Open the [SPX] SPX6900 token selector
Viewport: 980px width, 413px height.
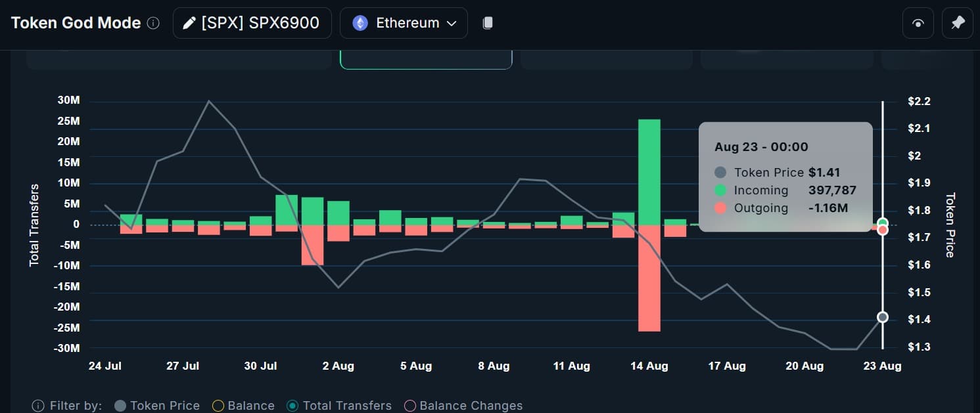coord(252,23)
